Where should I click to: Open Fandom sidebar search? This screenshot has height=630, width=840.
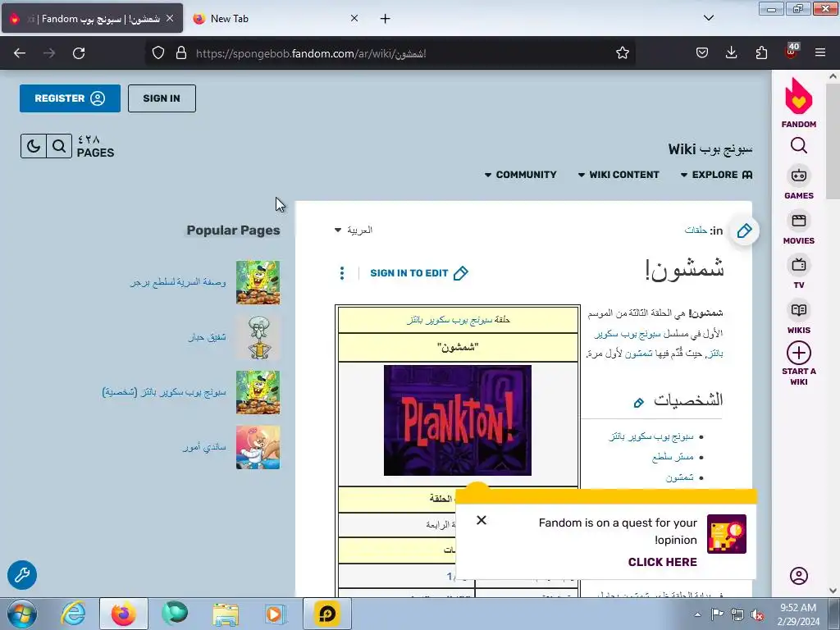click(x=798, y=145)
